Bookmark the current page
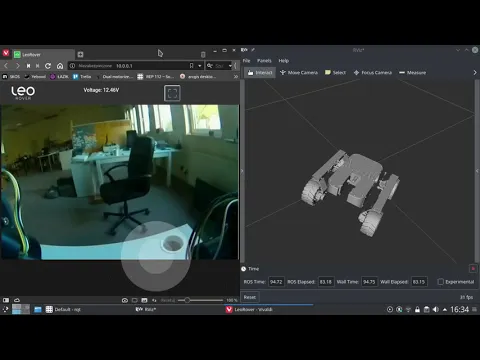This screenshot has height=360, width=480. (191, 66)
